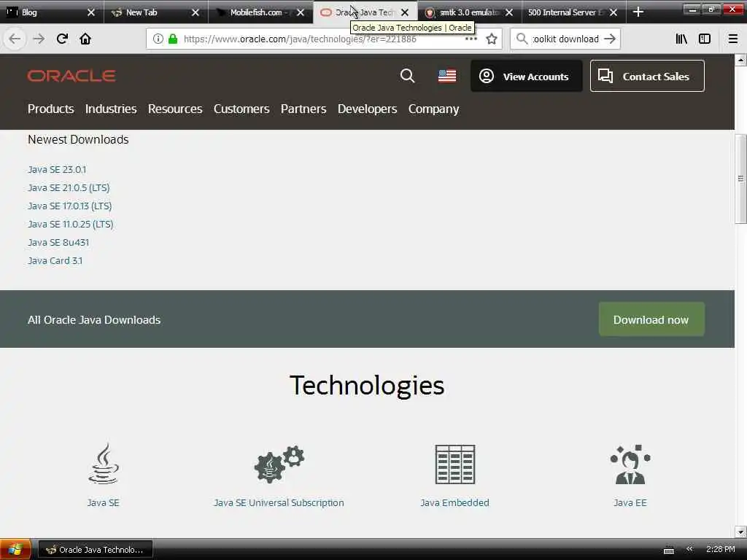Show site information icon in address bar

[x=158, y=39]
